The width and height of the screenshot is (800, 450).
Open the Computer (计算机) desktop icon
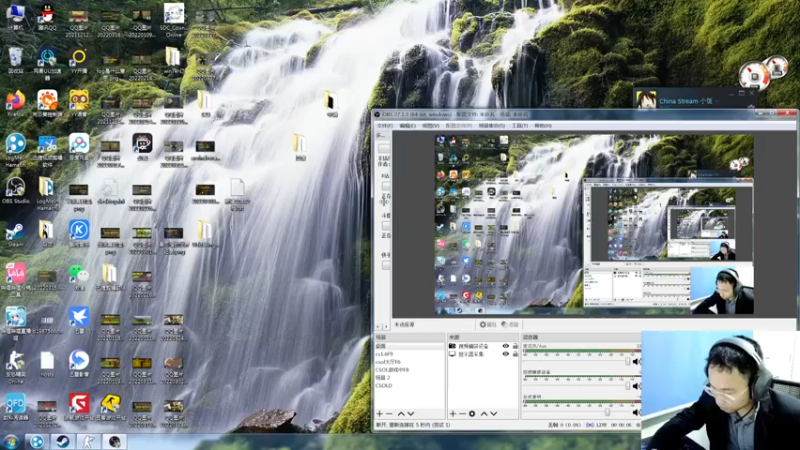coord(16,15)
